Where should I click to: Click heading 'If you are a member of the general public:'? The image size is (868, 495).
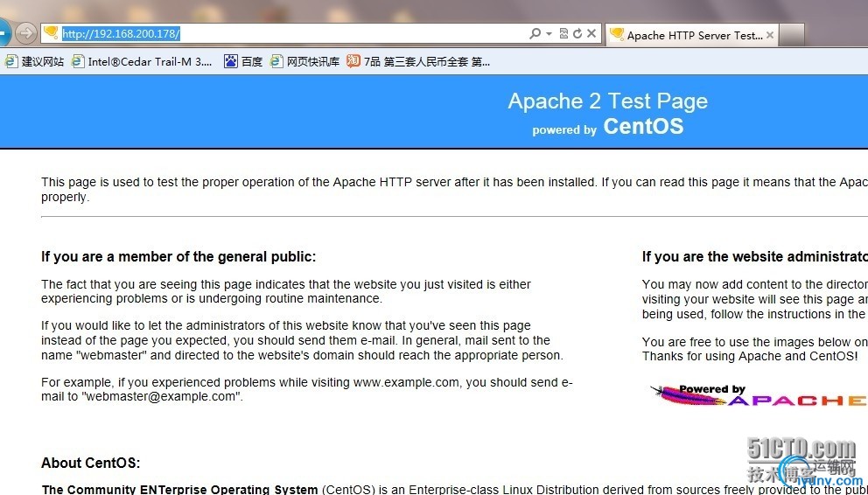[178, 256]
